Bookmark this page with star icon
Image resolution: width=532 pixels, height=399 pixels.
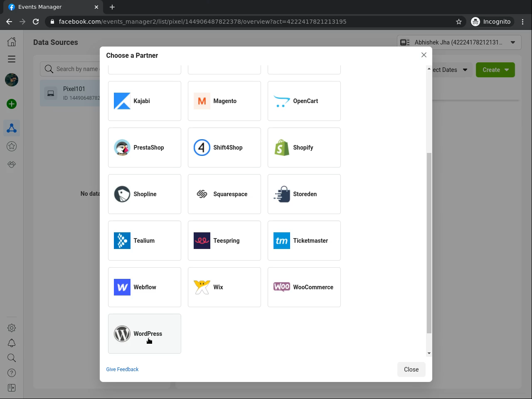[x=459, y=22]
